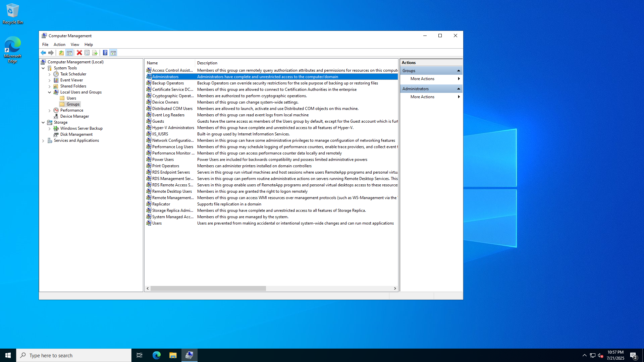Collapse the Groups section in Actions pane
The height and width of the screenshot is (362, 644).
(459, 71)
